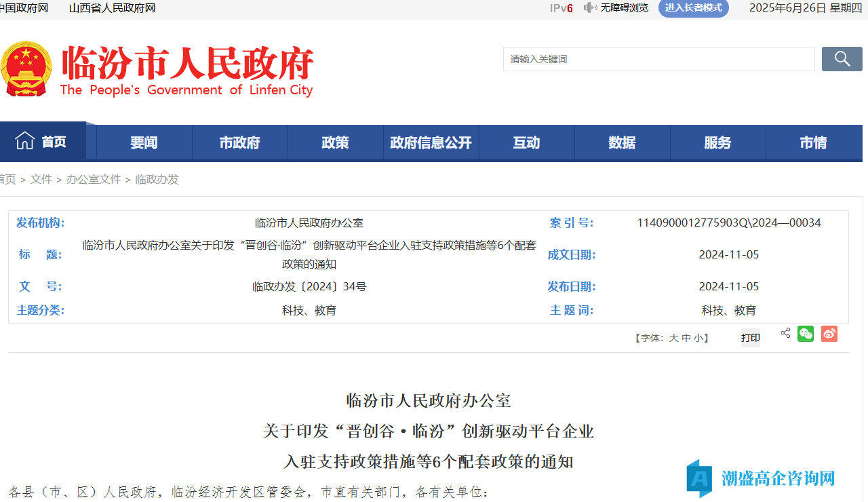
Task: Share article via WeChat icon
Action: [x=805, y=334]
